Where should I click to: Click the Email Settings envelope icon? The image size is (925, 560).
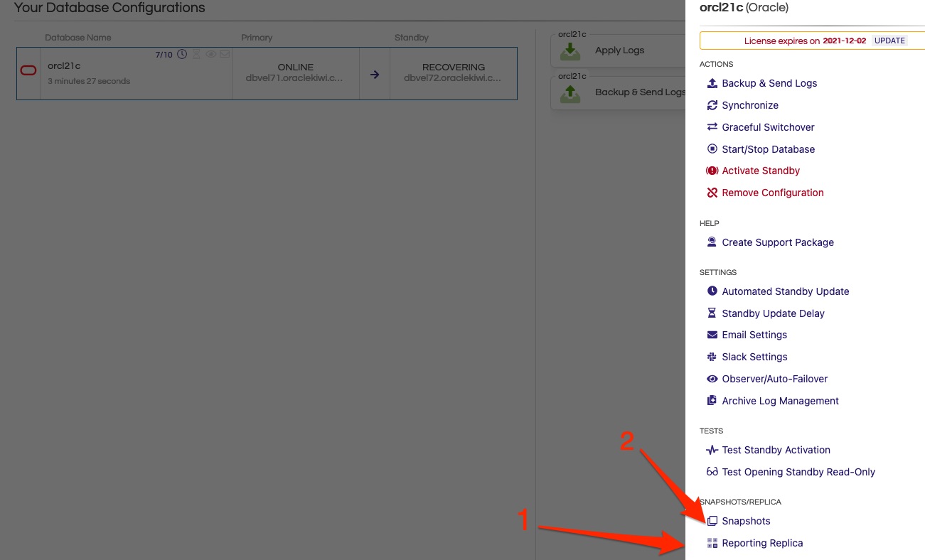click(712, 335)
